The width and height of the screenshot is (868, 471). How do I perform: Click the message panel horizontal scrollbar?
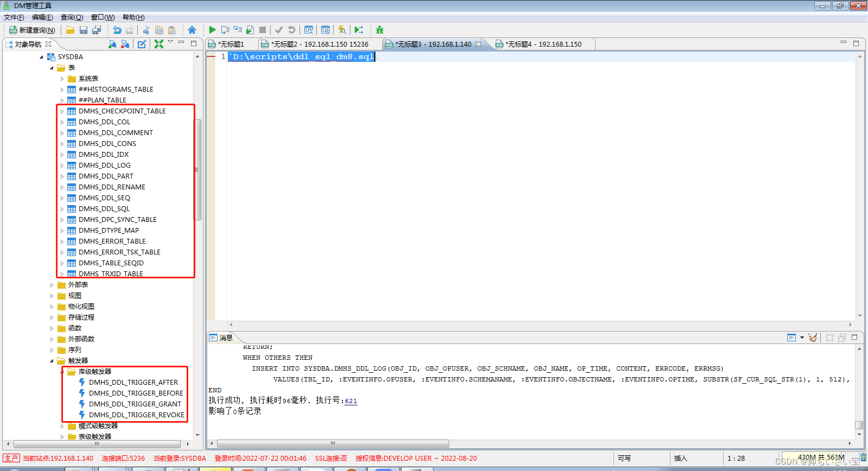coord(333,443)
